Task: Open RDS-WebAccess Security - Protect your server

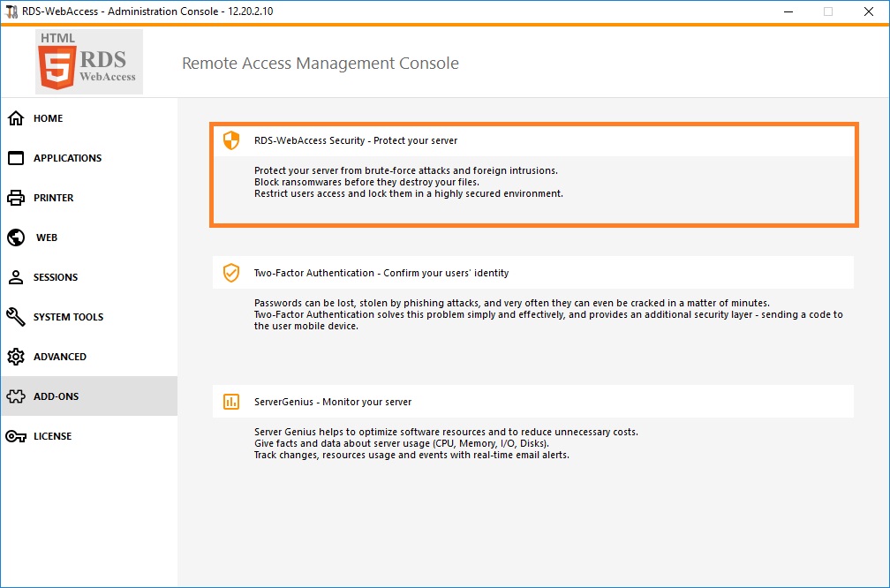Action: 533,140
